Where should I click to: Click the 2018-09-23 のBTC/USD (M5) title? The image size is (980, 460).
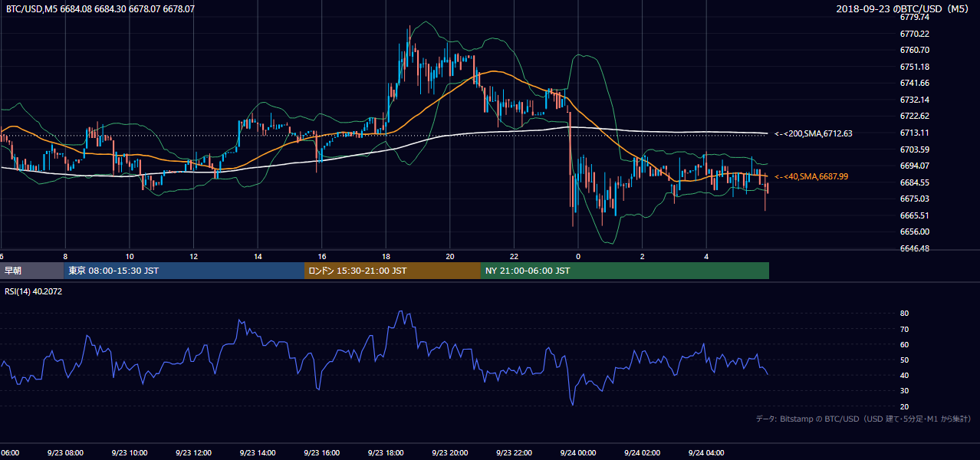(903, 9)
